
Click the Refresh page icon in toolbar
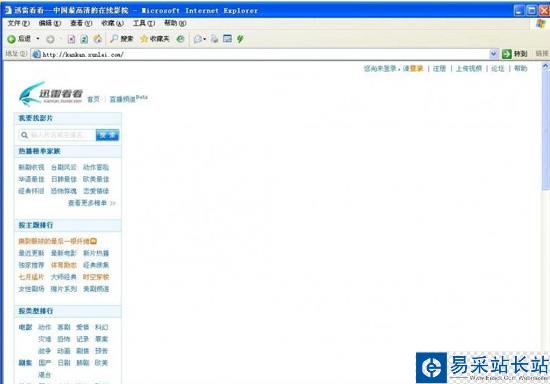click(x=84, y=39)
